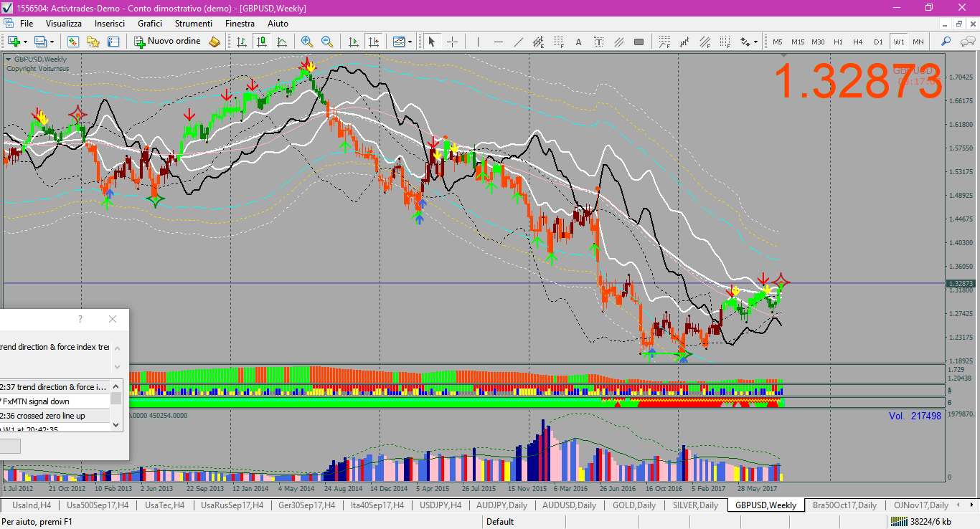Open the Visualizza menu
Image resolution: width=980 pixels, height=529 pixels.
(x=64, y=24)
